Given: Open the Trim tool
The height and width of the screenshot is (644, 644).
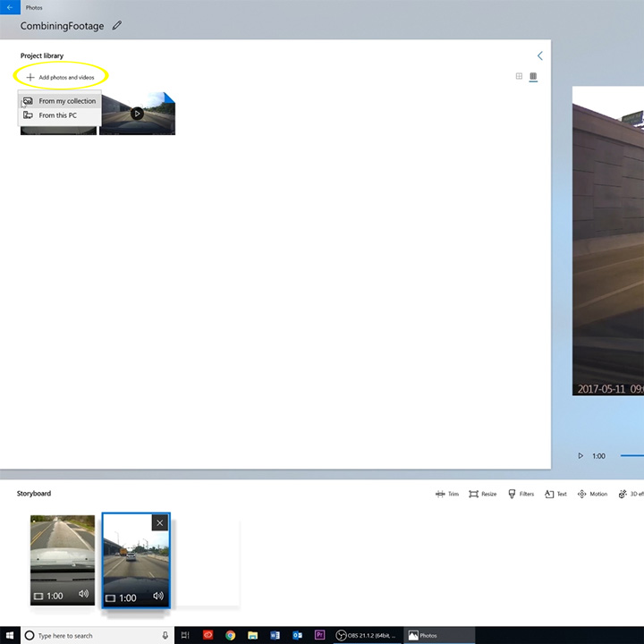Looking at the screenshot, I should pos(446,494).
